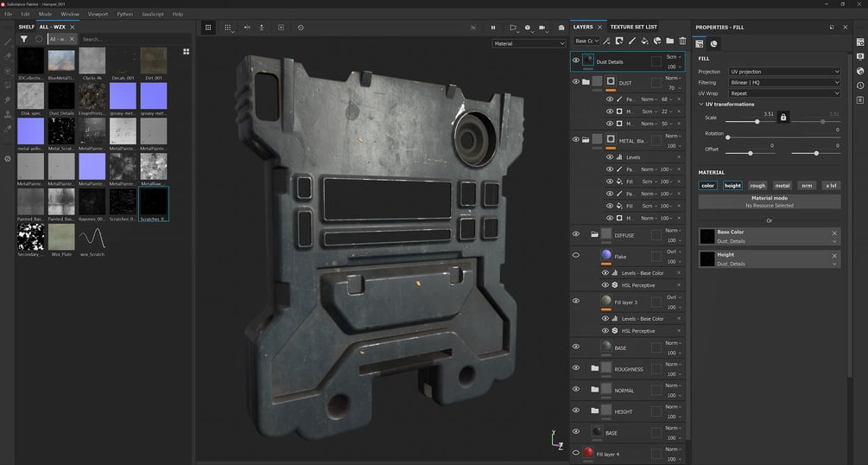Image resolution: width=868 pixels, height=465 pixels.
Task: Click the Base Color Dust_Details swatch
Action: click(706, 237)
